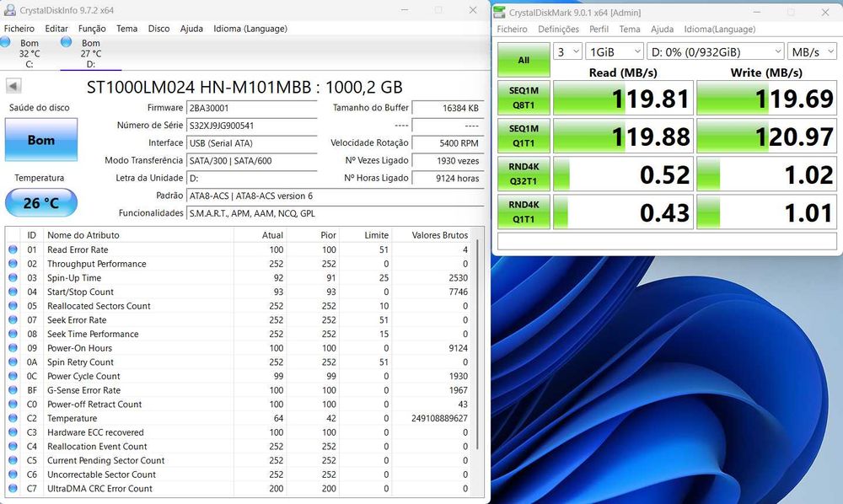Run the SEQ1M Q8T1 test button

pos(524,98)
